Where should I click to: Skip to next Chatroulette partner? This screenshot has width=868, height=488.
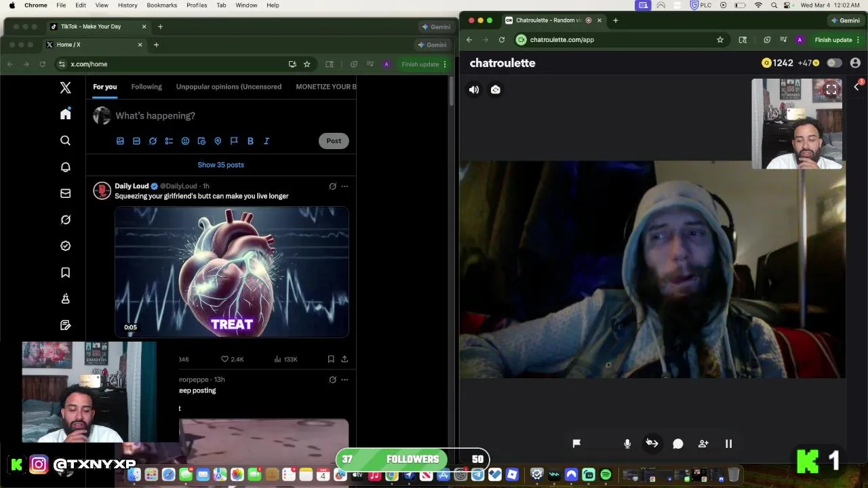click(652, 443)
